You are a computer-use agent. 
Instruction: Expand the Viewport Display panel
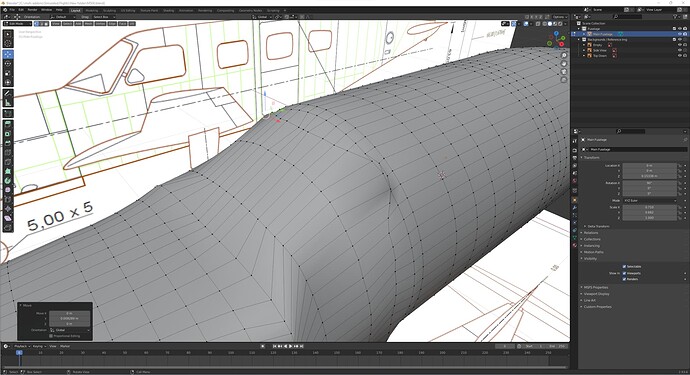(x=595, y=294)
